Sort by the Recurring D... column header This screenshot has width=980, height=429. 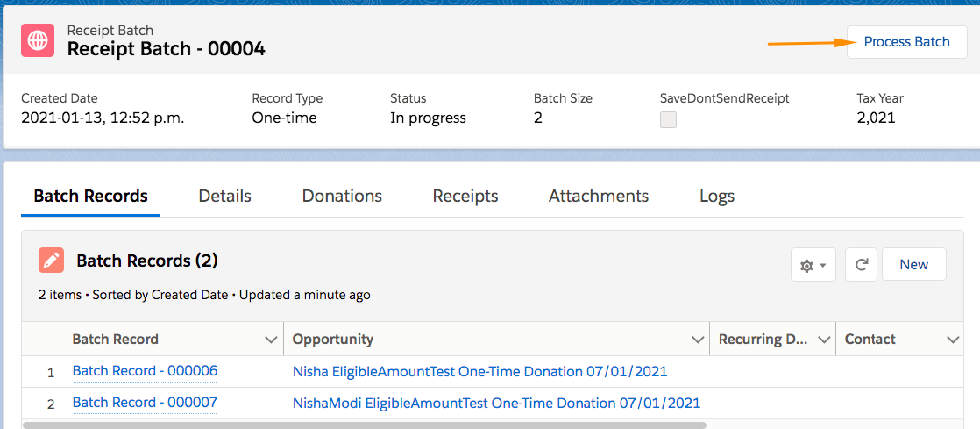763,340
